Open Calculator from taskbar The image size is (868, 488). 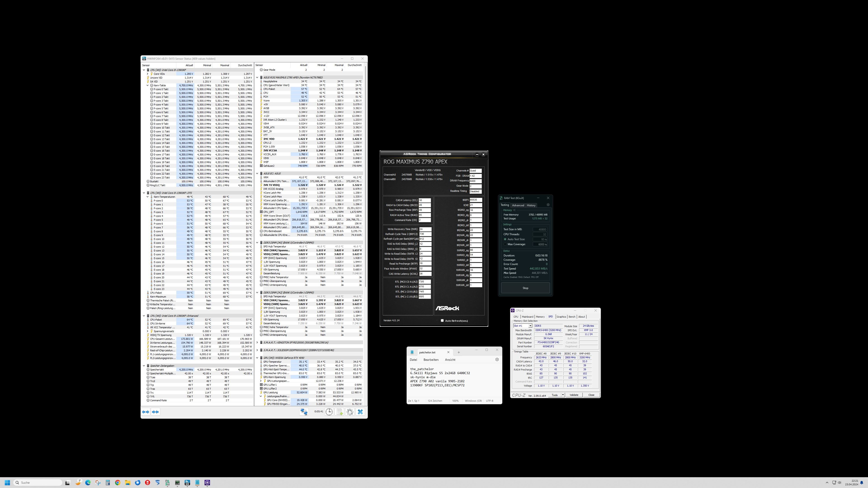tap(108, 483)
